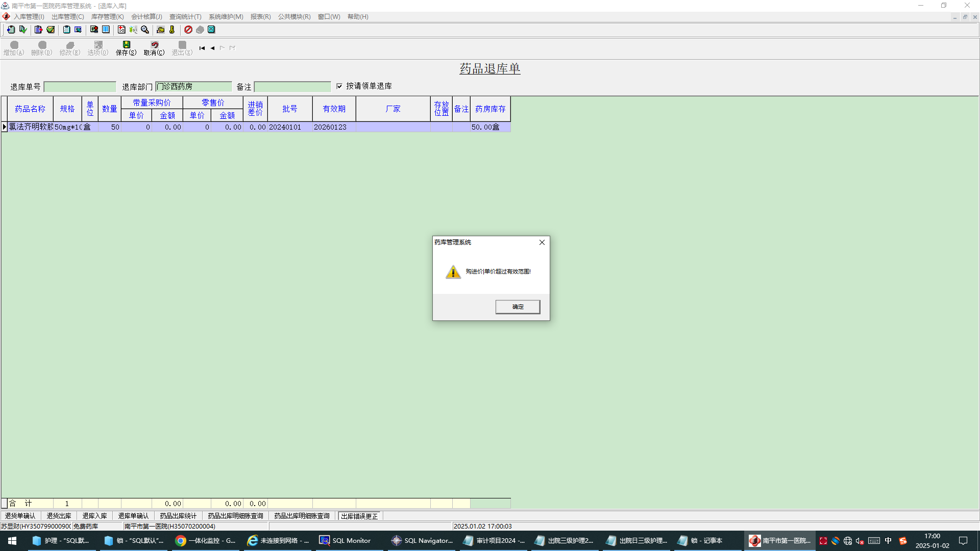Uncheck 按请领单退库 checkbox
980x551 pixels.
tap(339, 86)
